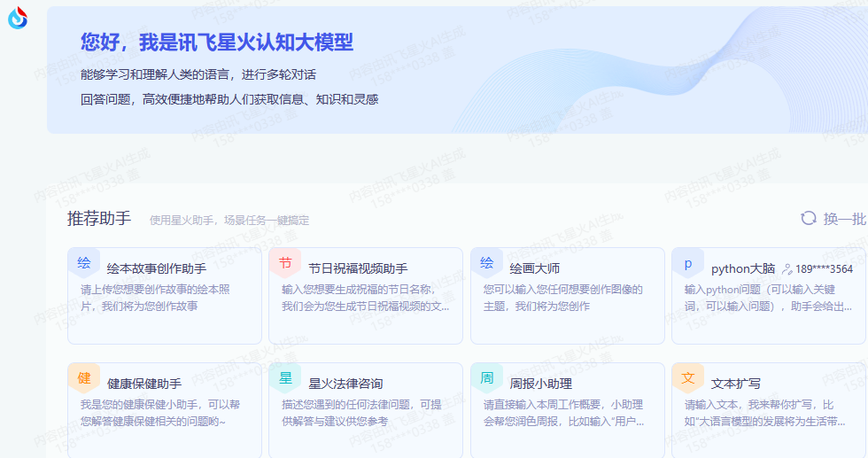Click the p icon of python大脑

pos(688,263)
